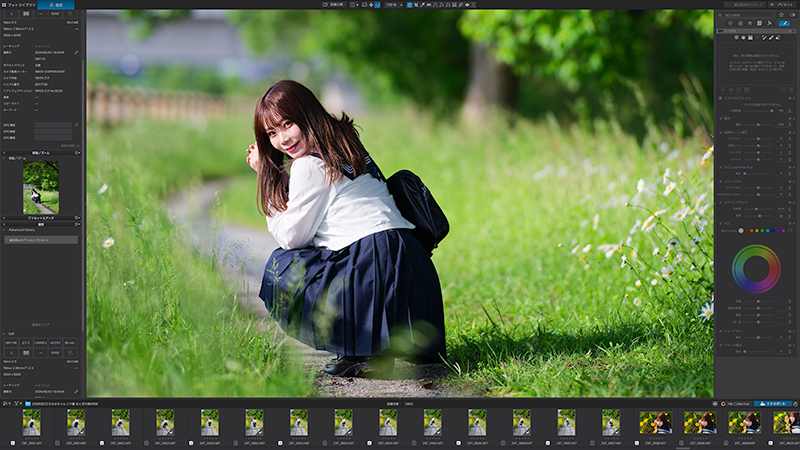
Task: Click the プリセット button
Action: [784, 5]
